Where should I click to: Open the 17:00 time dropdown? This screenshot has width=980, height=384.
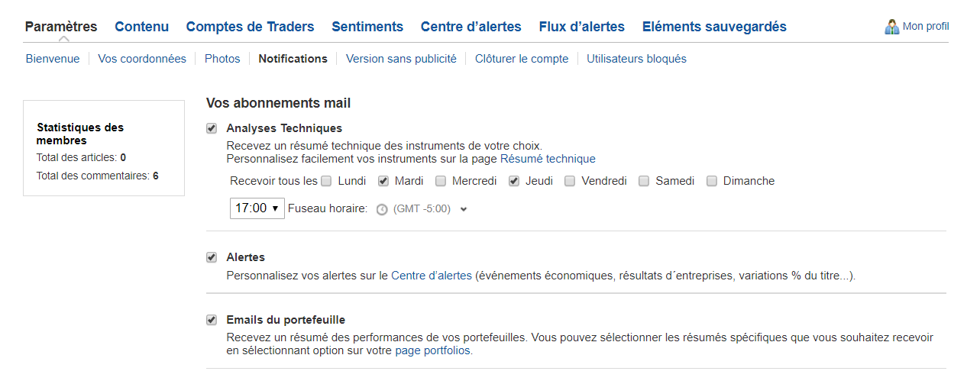(257, 208)
